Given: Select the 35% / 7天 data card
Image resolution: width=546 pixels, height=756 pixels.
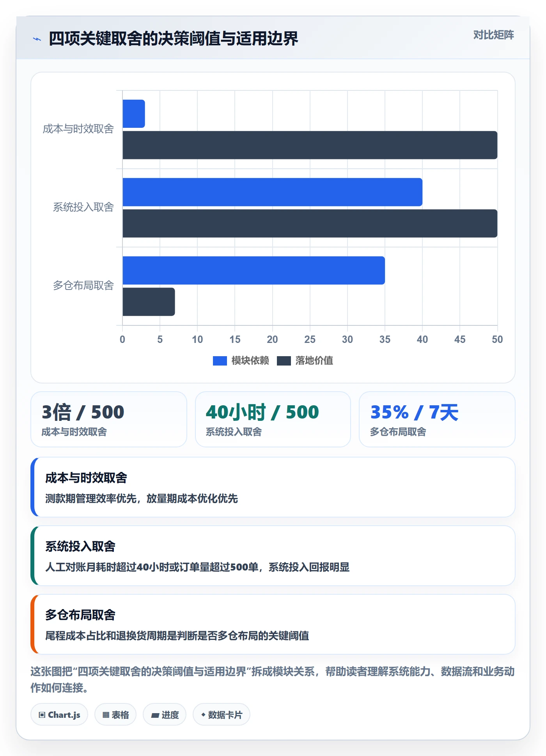Looking at the screenshot, I should coord(437,419).
